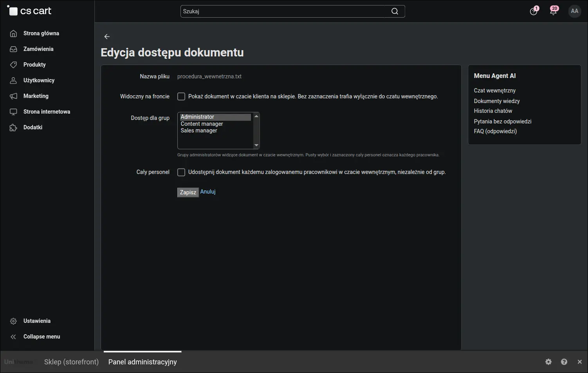Open Historia chatów link
Image resolution: width=588 pixels, height=373 pixels.
tap(493, 111)
